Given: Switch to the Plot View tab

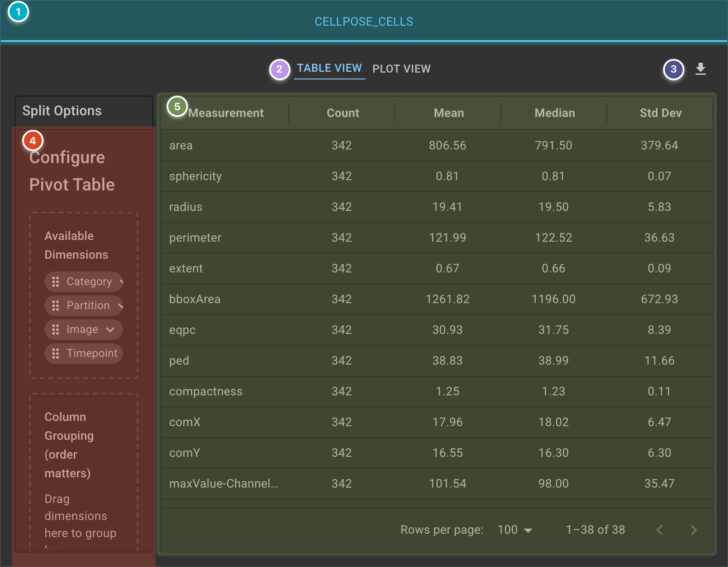Looking at the screenshot, I should [x=402, y=69].
